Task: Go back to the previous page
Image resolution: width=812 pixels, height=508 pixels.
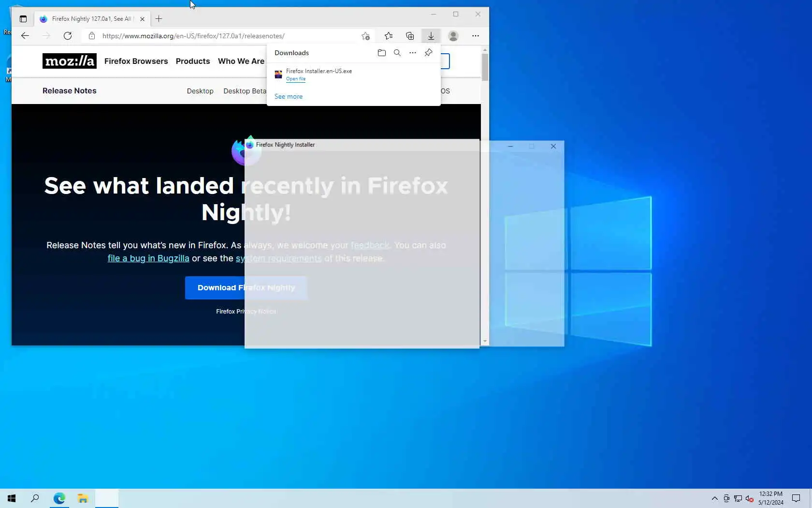Action: tap(25, 36)
